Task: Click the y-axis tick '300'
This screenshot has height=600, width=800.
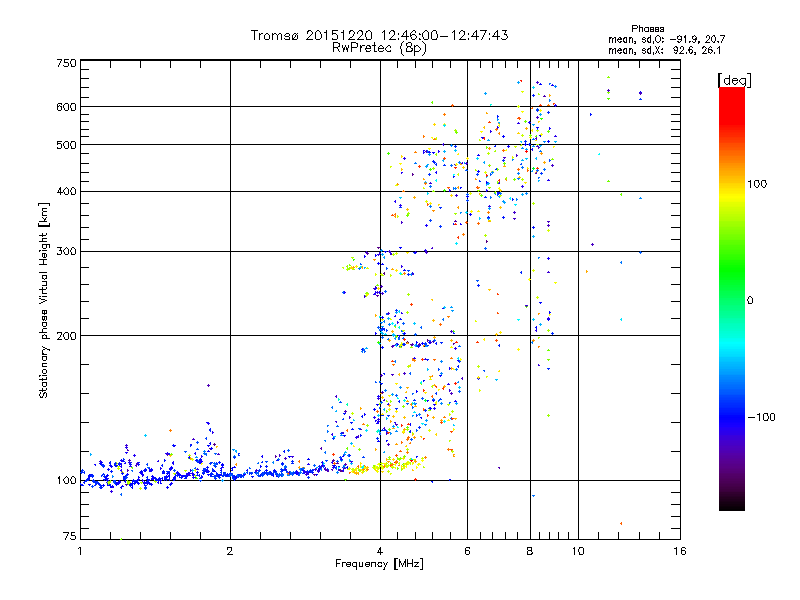Action: (x=66, y=252)
